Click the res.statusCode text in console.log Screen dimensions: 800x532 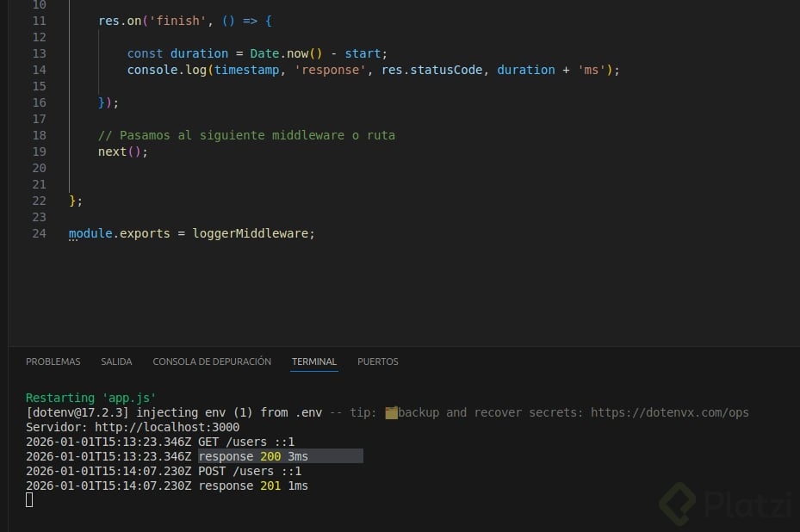pyautogui.click(x=432, y=70)
